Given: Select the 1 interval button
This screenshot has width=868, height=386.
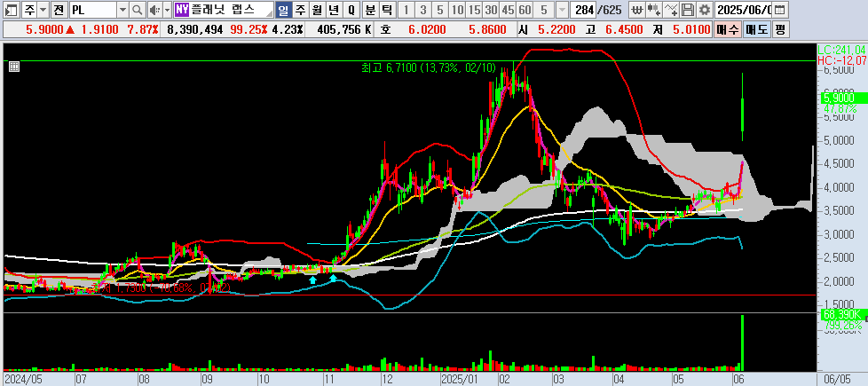Looking at the screenshot, I should pyautogui.click(x=406, y=10).
